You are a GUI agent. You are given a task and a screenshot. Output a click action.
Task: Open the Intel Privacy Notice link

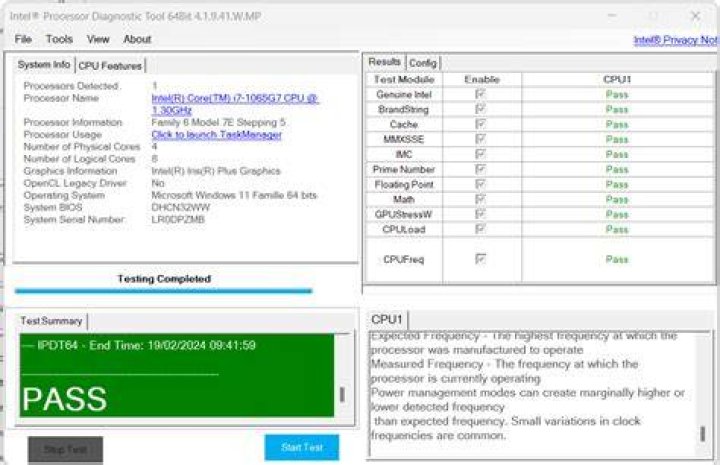675,40
